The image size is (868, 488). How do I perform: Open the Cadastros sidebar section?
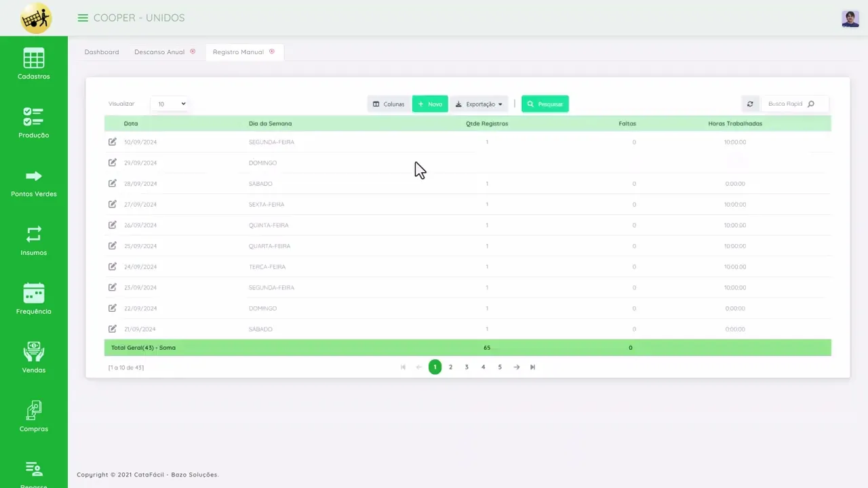tap(33, 64)
